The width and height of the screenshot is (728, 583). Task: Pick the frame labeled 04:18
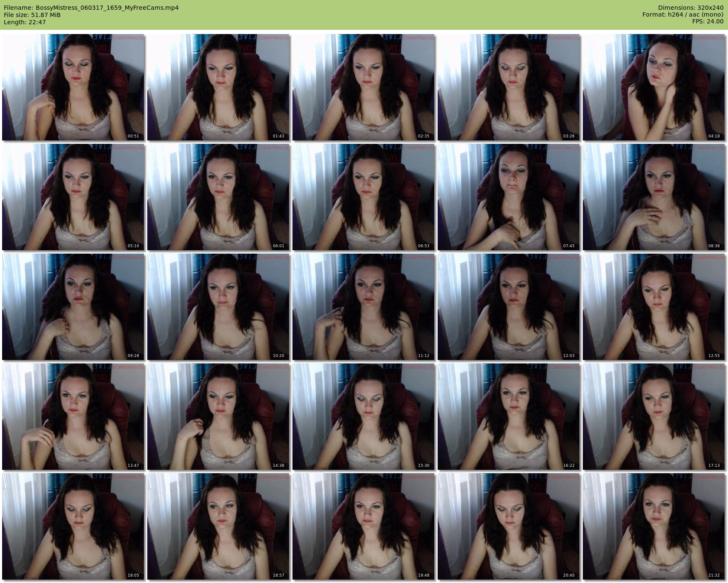coord(654,87)
